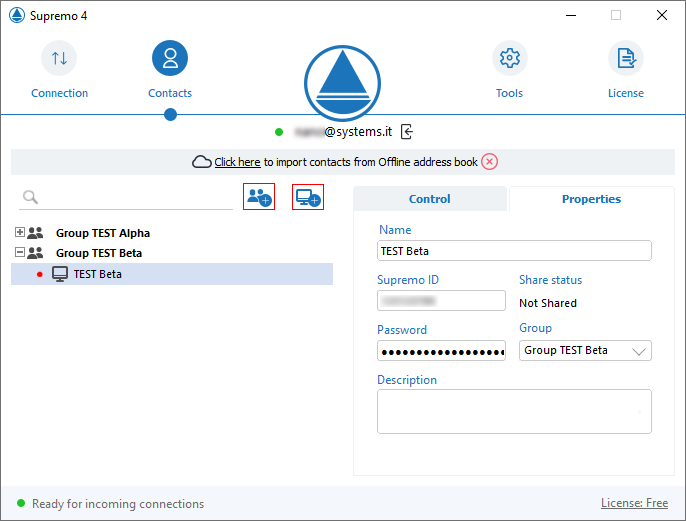Expand Group TEST Alpha
686x521 pixels.
[20, 232]
